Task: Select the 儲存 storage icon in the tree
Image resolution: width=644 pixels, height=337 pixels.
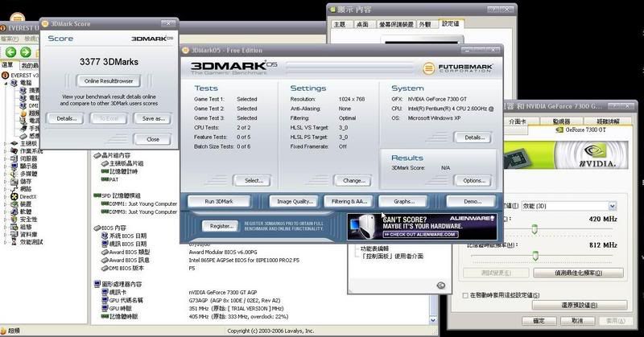Action: 14,182
